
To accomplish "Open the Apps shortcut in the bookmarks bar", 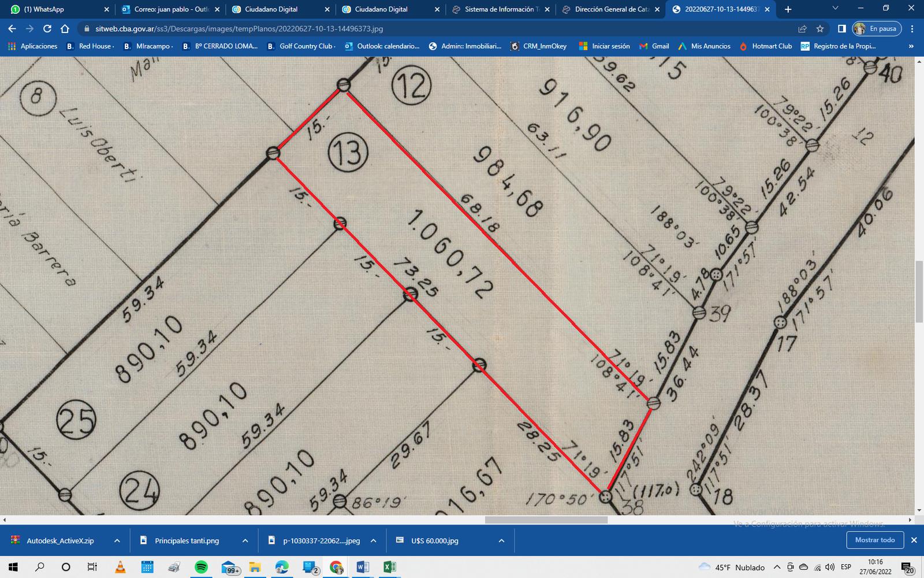I will pyautogui.click(x=33, y=46).
